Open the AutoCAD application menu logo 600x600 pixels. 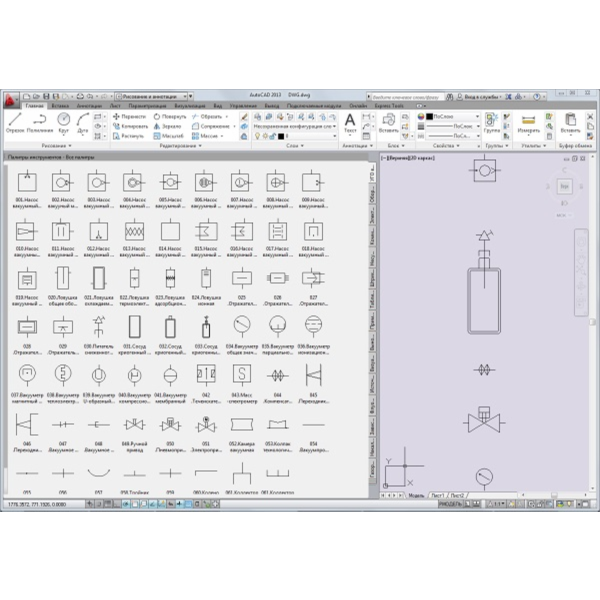pyautogui.click(x=10, y=100)
